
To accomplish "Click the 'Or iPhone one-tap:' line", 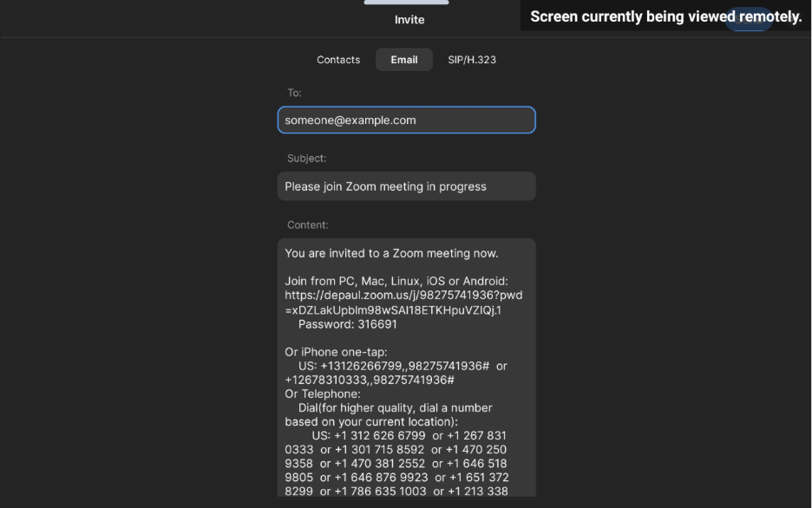I will [336, 352].
